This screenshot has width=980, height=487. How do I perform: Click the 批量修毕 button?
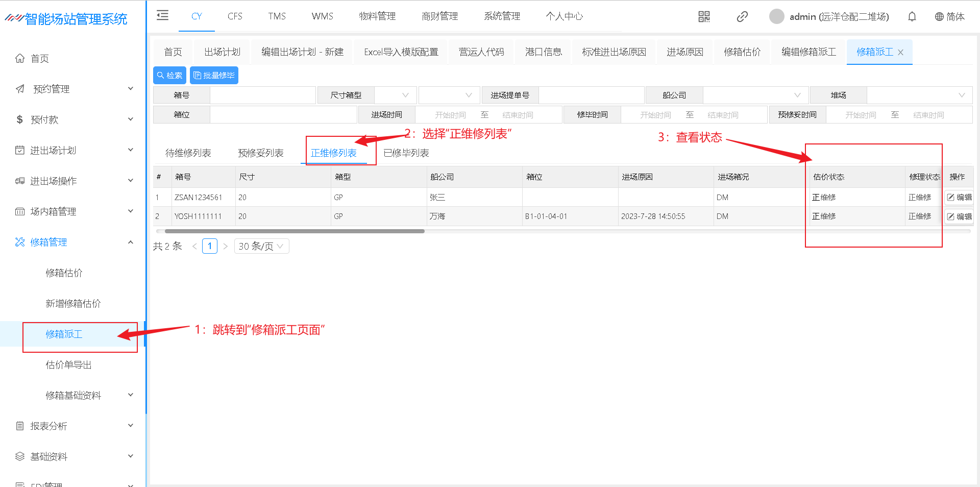coord(214,76)
